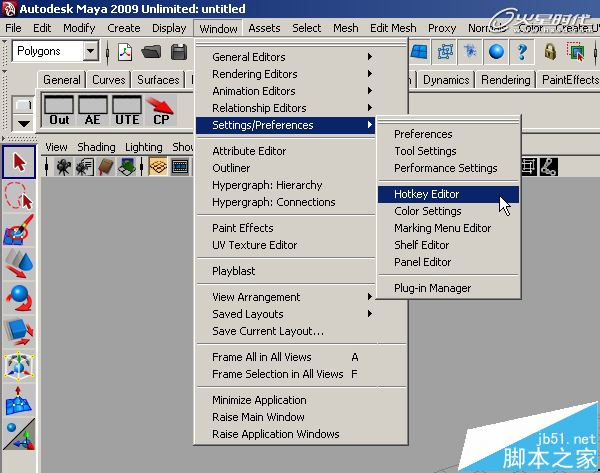The width and height of the screenshot is (600, 473).
Task: Toggle the Film Gate panel icon
Action: (179, 167)
